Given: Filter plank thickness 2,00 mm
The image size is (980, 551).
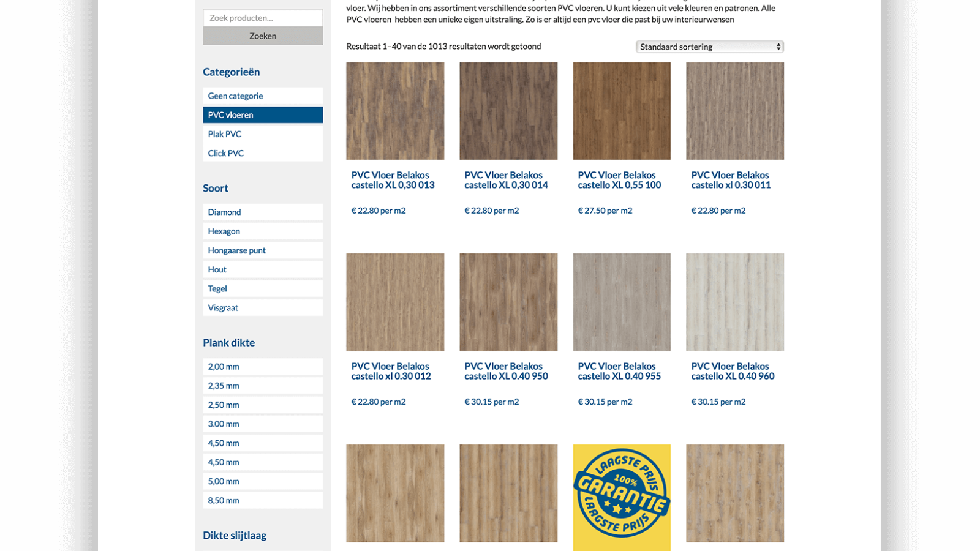Looking at the screenshot, I should 263,367.
